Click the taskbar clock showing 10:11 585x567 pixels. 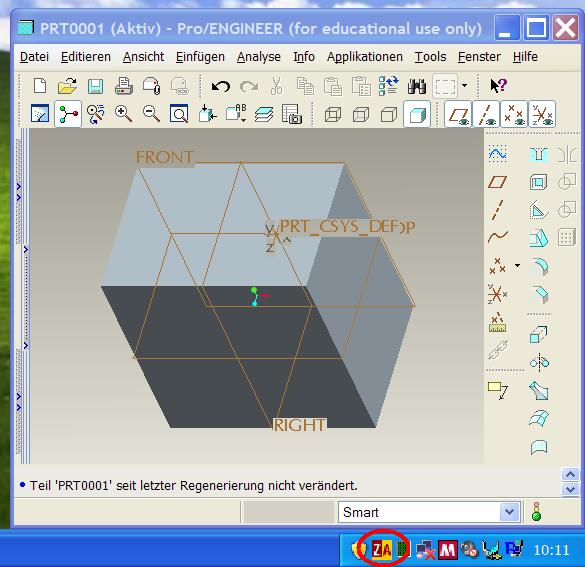551,550
